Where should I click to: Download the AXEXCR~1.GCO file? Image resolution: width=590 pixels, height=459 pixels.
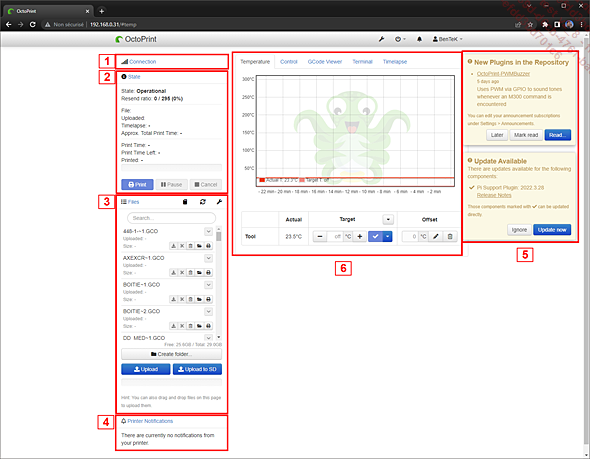coord(173,272)
